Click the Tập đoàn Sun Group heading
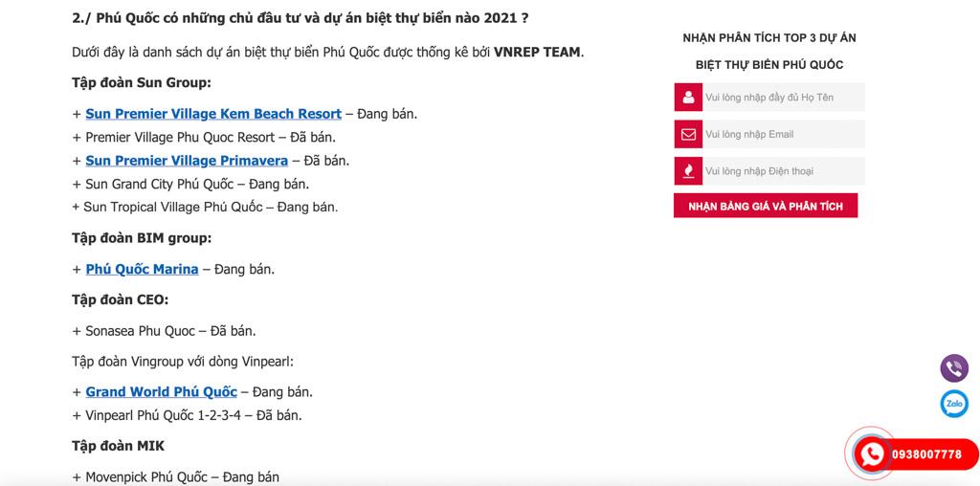Viewport: 980px width, 486px height. click(142, 82)
